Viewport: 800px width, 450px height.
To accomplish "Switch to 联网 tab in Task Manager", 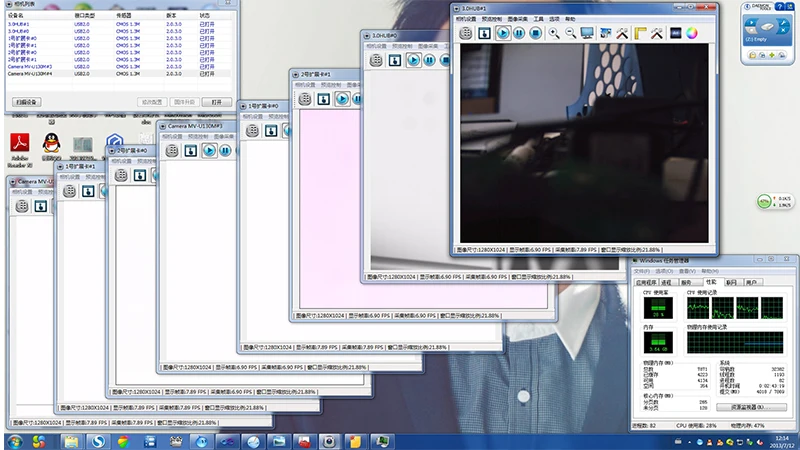I will coord(732,282).
